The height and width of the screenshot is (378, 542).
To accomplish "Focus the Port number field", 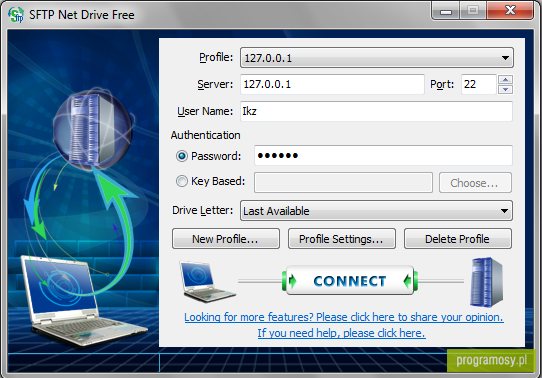I will coord(479,84).
